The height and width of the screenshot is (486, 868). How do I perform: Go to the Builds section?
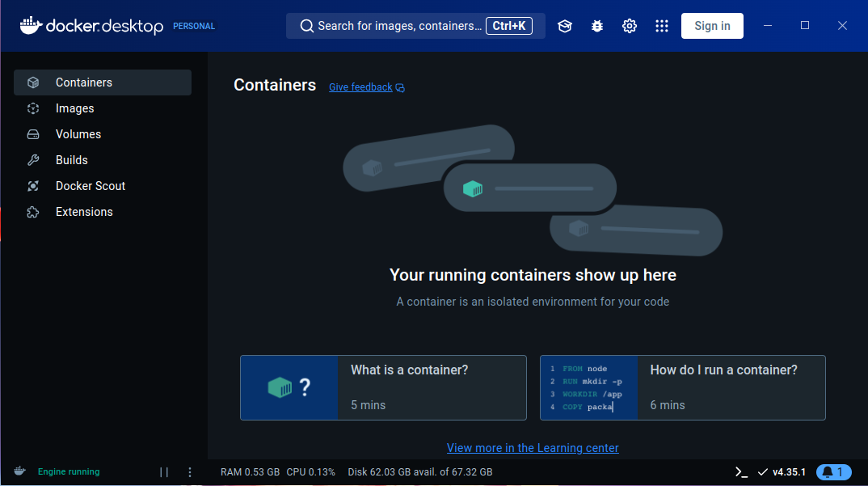(73, 159)
